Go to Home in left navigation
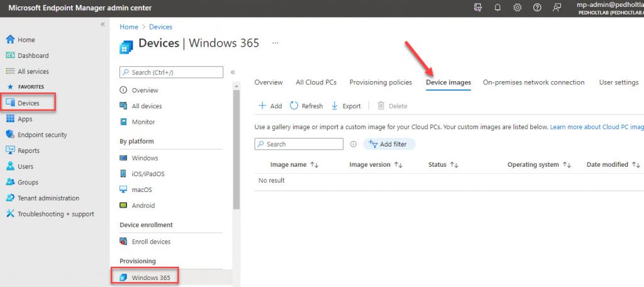 pyautogui.click(x=26, y=40)
